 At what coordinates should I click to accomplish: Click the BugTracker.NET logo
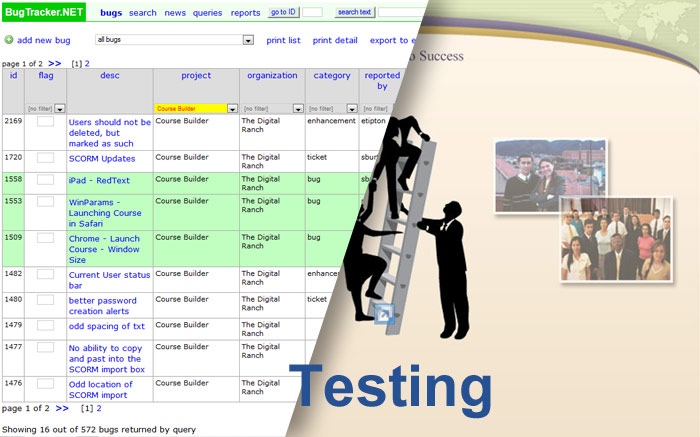pos(45,12)
